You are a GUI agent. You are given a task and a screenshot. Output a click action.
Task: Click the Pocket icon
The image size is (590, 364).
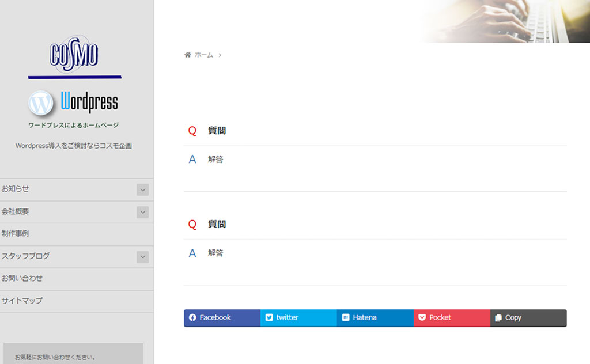(x=422, y=318)
